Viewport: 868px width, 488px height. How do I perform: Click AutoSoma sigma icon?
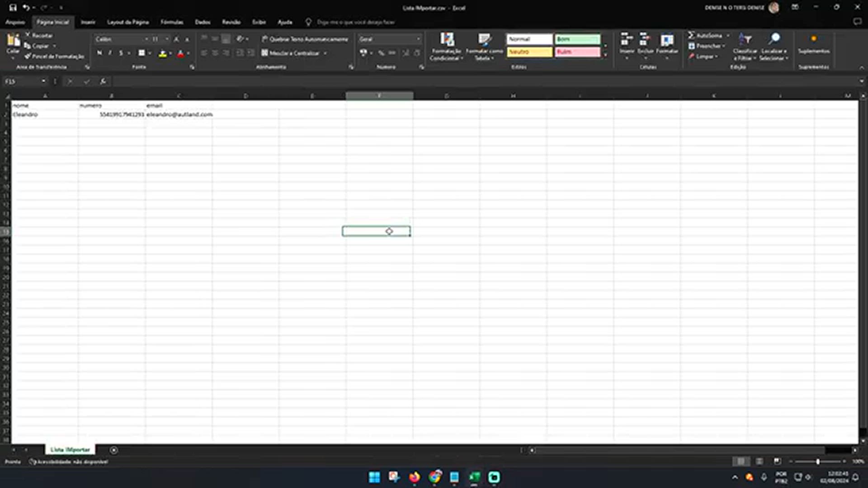(x=691, y=35)
